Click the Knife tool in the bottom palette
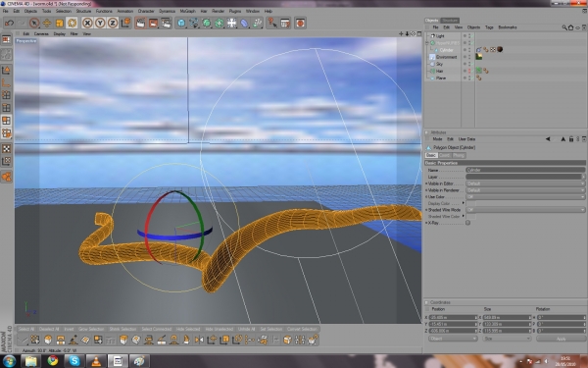Viewport: 588px width, 368px height. (162, 340)
